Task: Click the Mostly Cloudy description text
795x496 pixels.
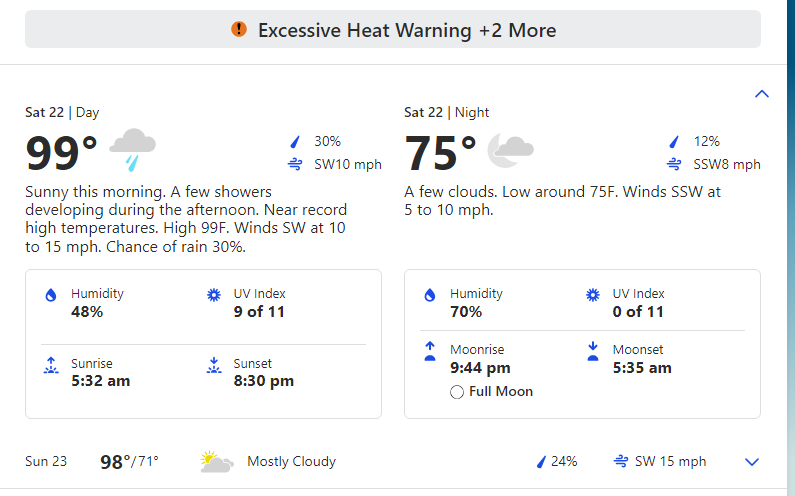Action: 292,462
